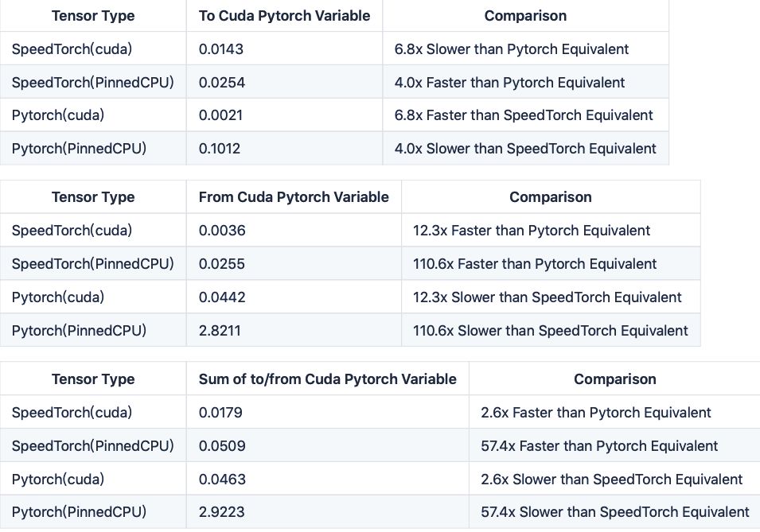Click "2.6x Slower than SpeedTorch Equivalent" cell
The width and height of the screenshot is (760, 532).
click(612, 480)
